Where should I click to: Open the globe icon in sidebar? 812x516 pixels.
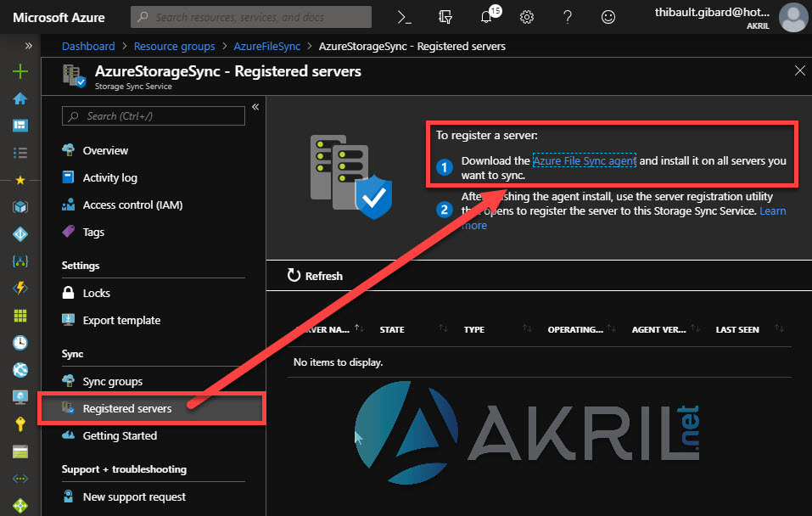(20, 370)
